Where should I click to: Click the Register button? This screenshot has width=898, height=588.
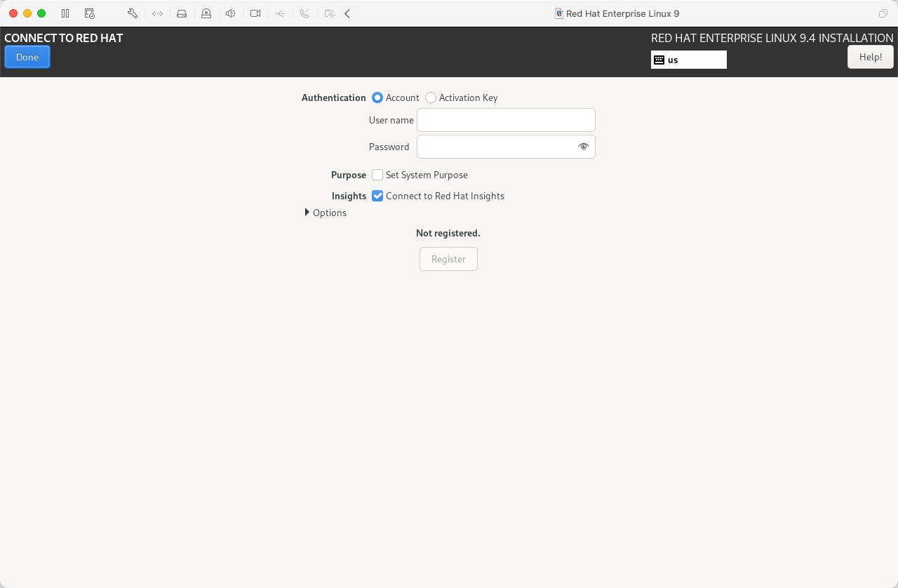point(448,259)
